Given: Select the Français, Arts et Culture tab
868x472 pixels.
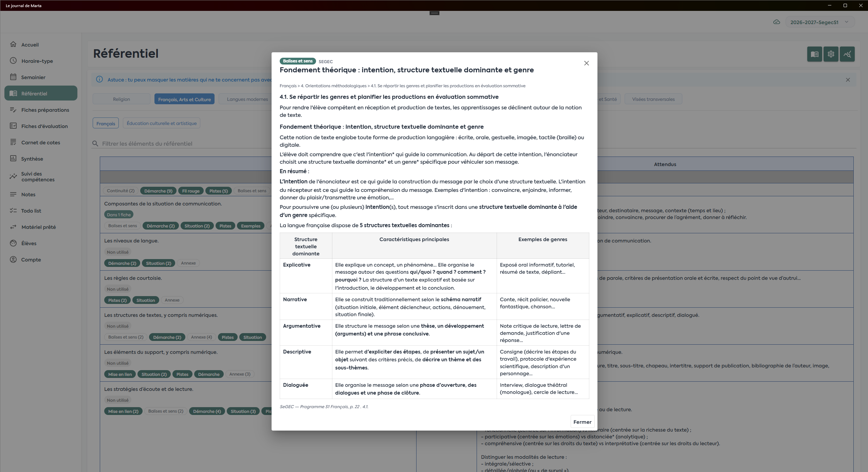Looking at the screenshot, I should tap(184, 99).
